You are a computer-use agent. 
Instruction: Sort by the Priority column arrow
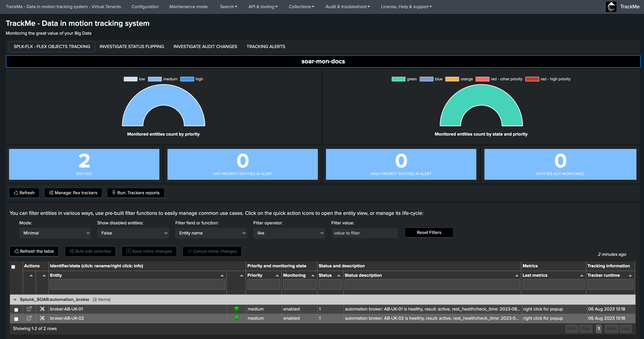(277, 275)
